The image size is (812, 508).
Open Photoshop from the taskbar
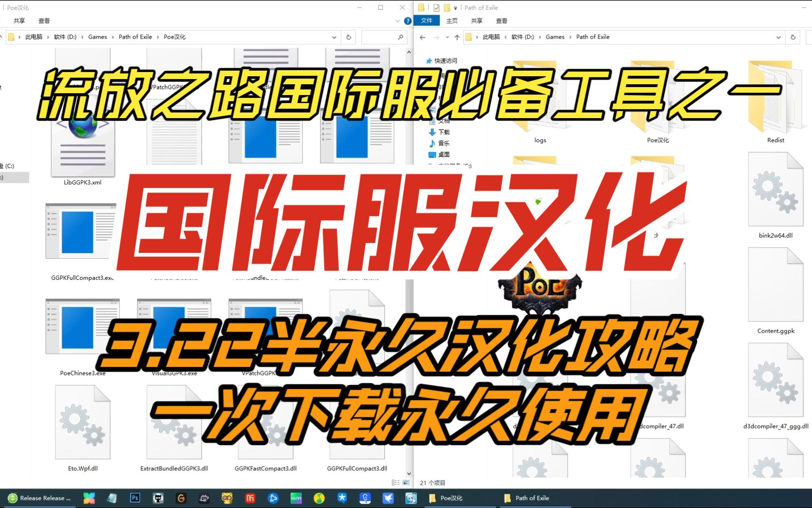pyautogui.click(x=134, y=498)
